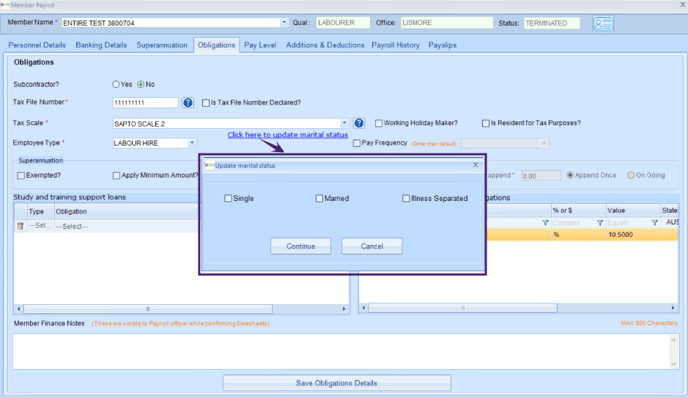This screenshot has height=397, width=688.
Task: Click the append amount 0.00 field
Action: click(541, 175)
